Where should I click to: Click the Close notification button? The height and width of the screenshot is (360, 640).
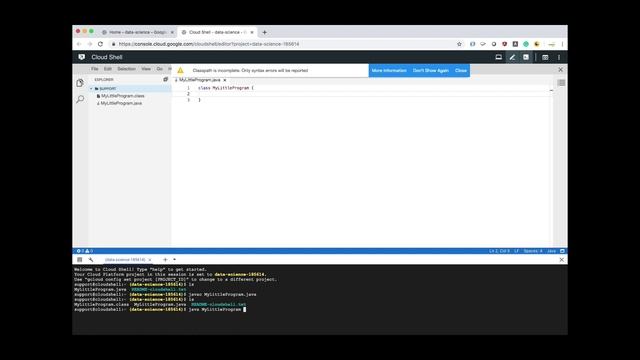click(x=461, y=71)
